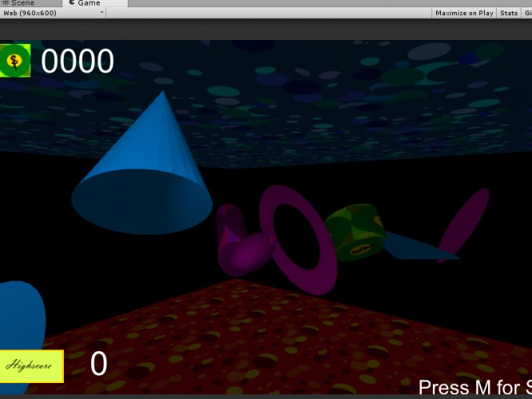Click the green dollar coin cylinder
532x399 pixels.
coord(355,232)
